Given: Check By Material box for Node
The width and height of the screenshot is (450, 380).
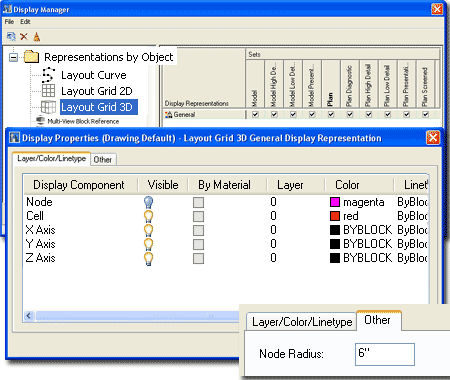Looking at the screenshot, I should tap(198, 202).
